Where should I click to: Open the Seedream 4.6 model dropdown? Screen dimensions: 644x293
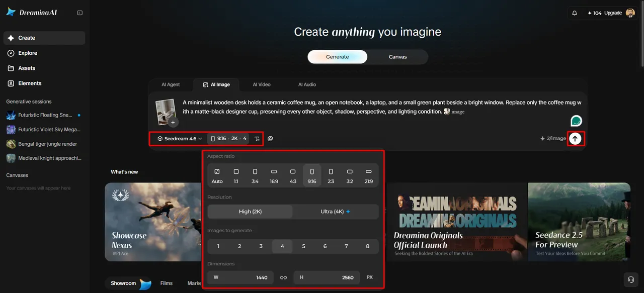coord(180,139)
